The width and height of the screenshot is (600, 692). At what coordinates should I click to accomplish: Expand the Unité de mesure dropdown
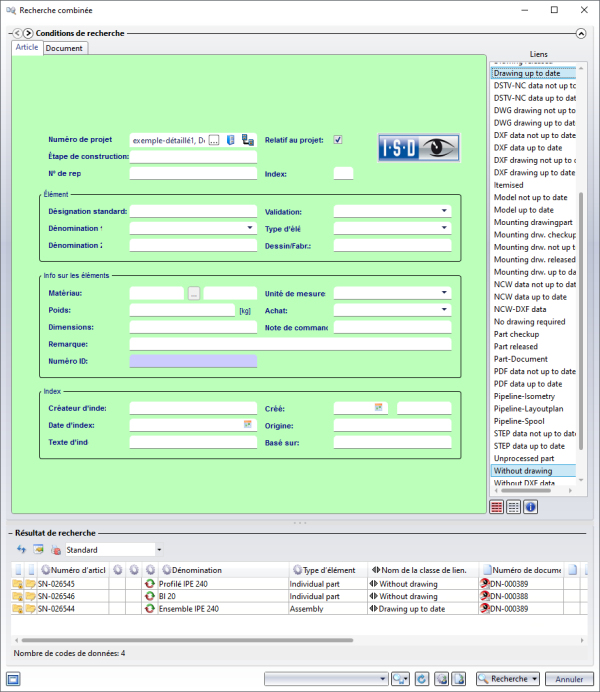pos(443,293)
